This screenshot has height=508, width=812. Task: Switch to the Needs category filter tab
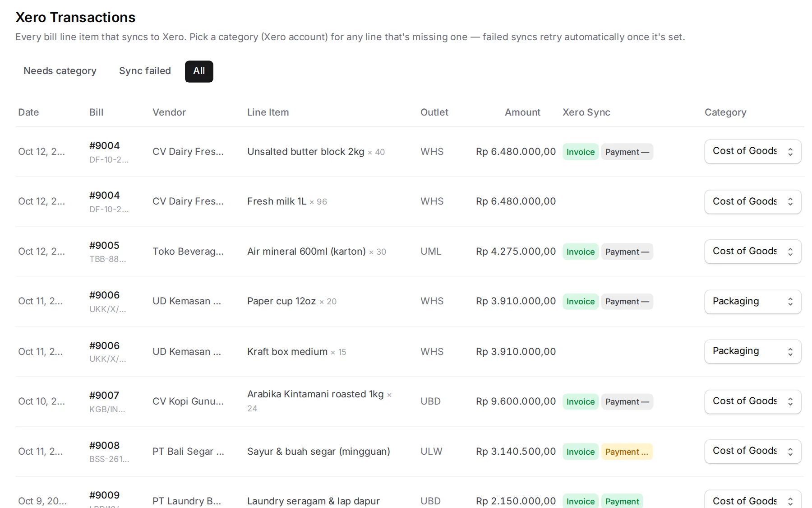(60, 71)
